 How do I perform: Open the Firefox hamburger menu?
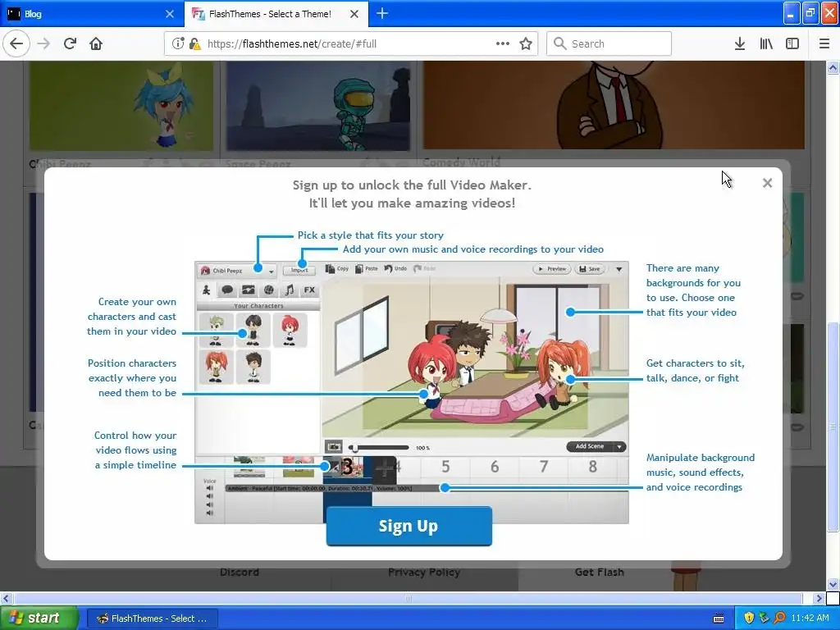(x=824, y=43)
